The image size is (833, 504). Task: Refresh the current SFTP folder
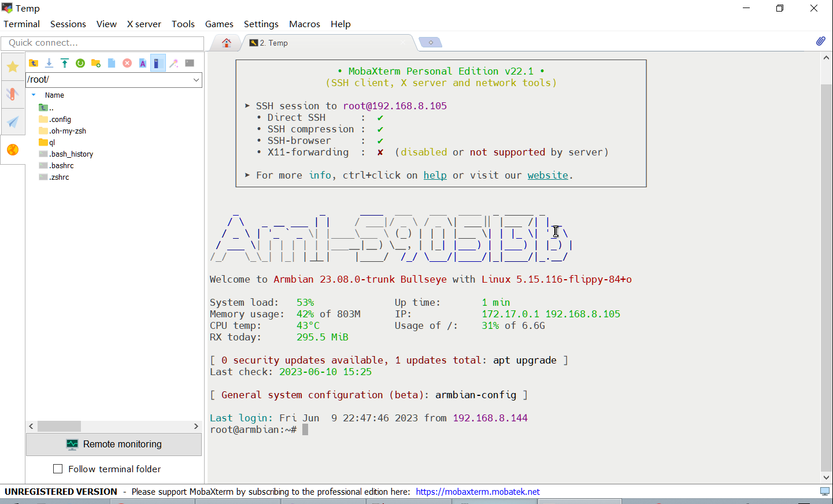tap(80, 63)
